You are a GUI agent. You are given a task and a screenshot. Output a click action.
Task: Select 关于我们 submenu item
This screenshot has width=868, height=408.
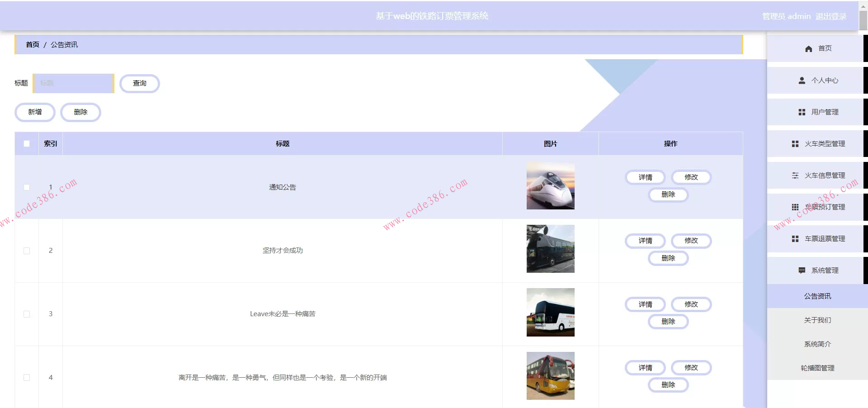point(817,320)
